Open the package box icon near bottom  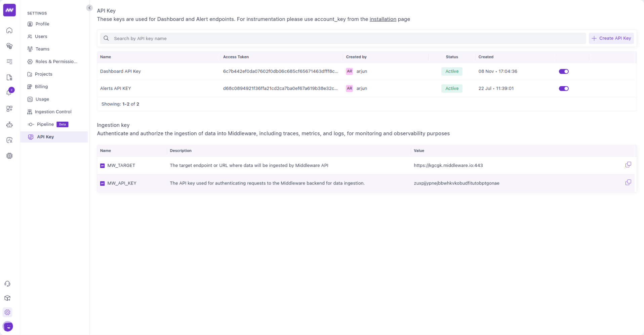coord(7,298)
